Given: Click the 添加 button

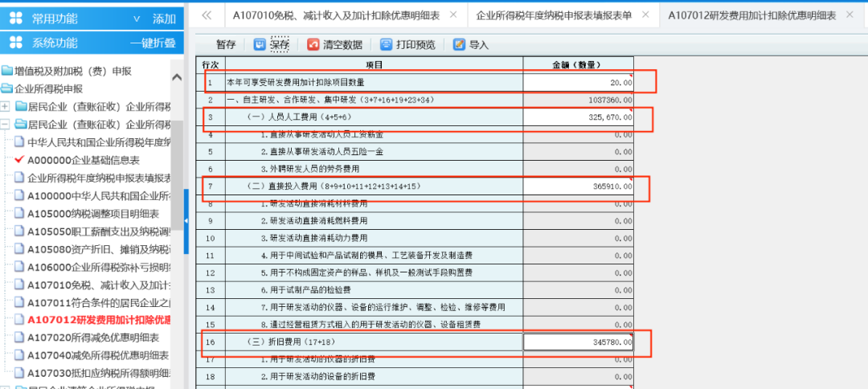Looking at the screenshot, I should pos(164,18).
